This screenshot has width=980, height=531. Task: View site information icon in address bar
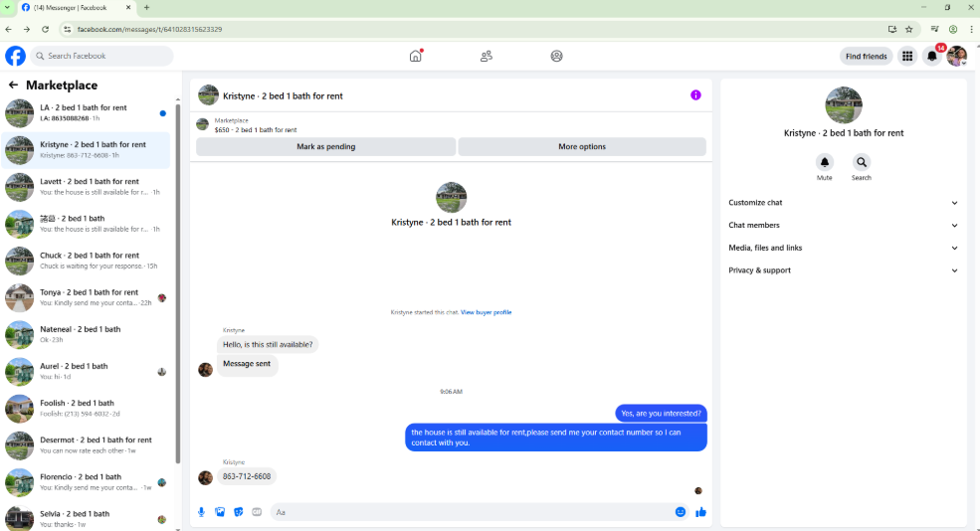[67, 30]
